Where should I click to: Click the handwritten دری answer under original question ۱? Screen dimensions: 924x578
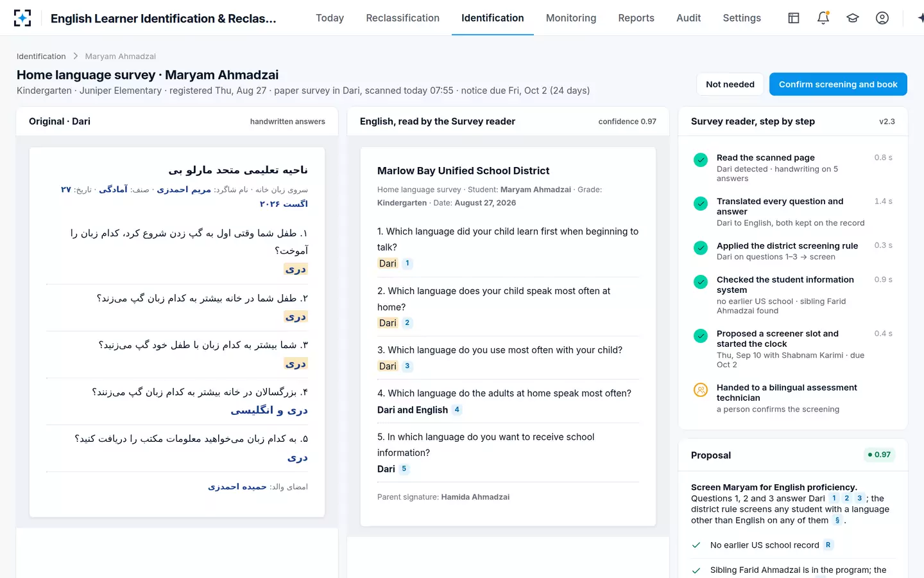296,269
